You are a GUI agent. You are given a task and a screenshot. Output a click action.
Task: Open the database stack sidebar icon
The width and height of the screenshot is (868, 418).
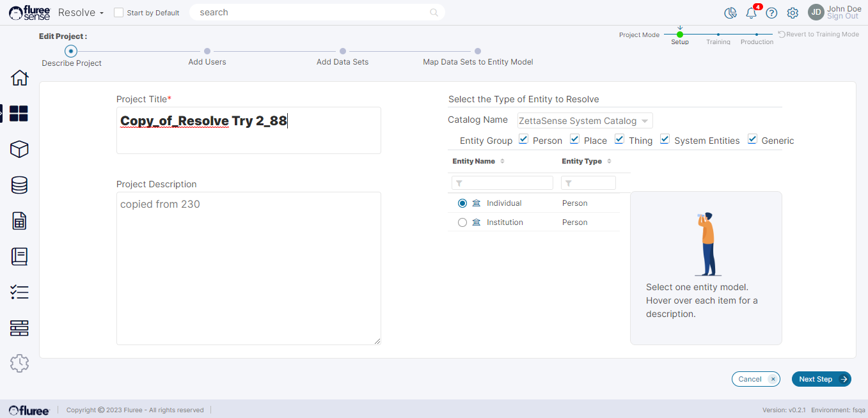[20, 185]
